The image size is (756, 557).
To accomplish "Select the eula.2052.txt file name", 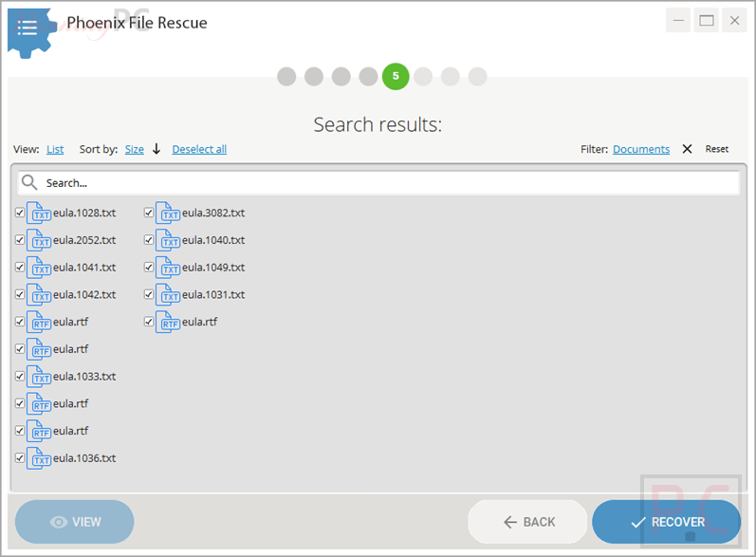I will pos(84,240).
